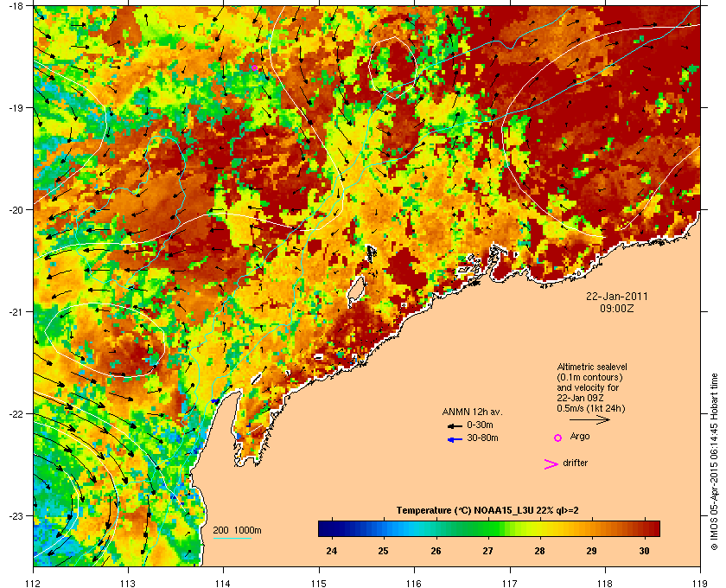This screenshot has height=588, width=726.
Task: Click the latitude axis label -18
Action: pos(16,6)
